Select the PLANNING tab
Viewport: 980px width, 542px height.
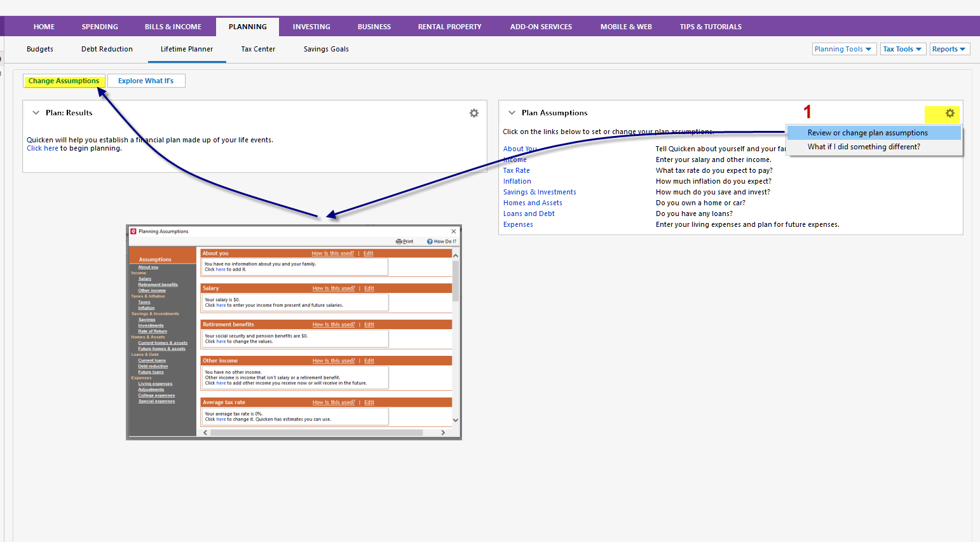[248, 27]
